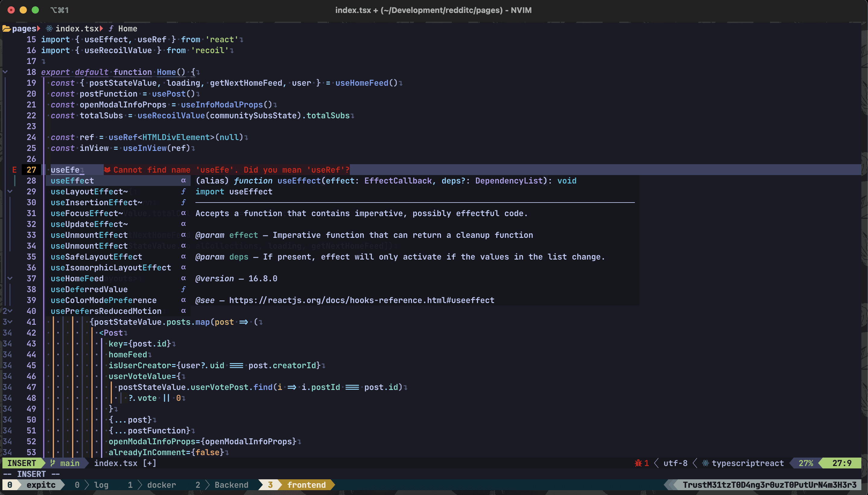The width and height of the screenshot is (868, 495).
Task: Click line number 24 in the gutter
Action: tap(31, 137)
